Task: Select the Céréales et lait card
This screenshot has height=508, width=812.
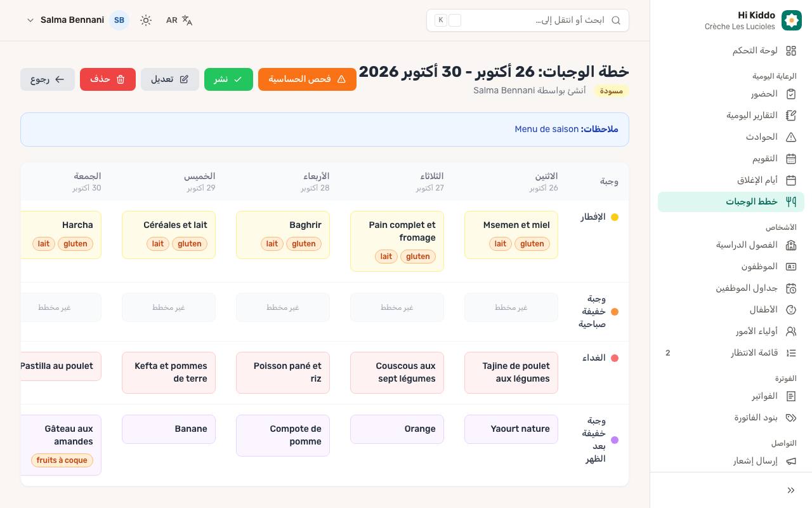Action: click(x=169, y=235)
